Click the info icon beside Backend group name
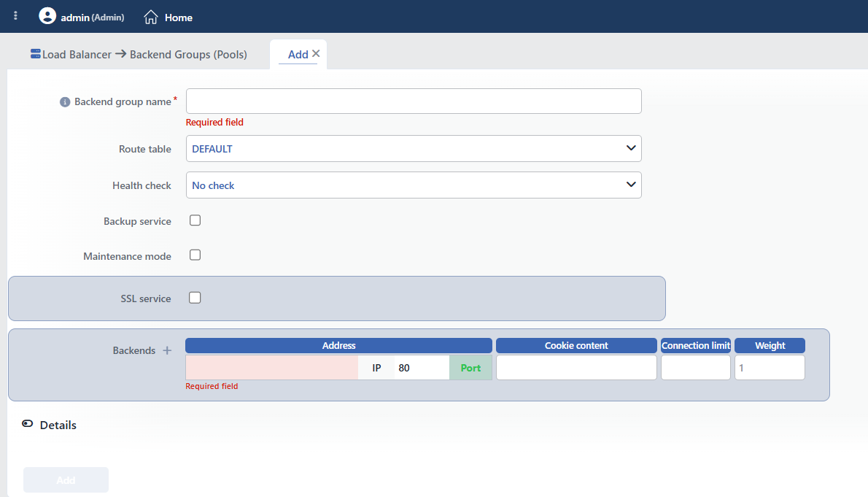The height and width of the screenshot is (497, 868). point(65,102)
